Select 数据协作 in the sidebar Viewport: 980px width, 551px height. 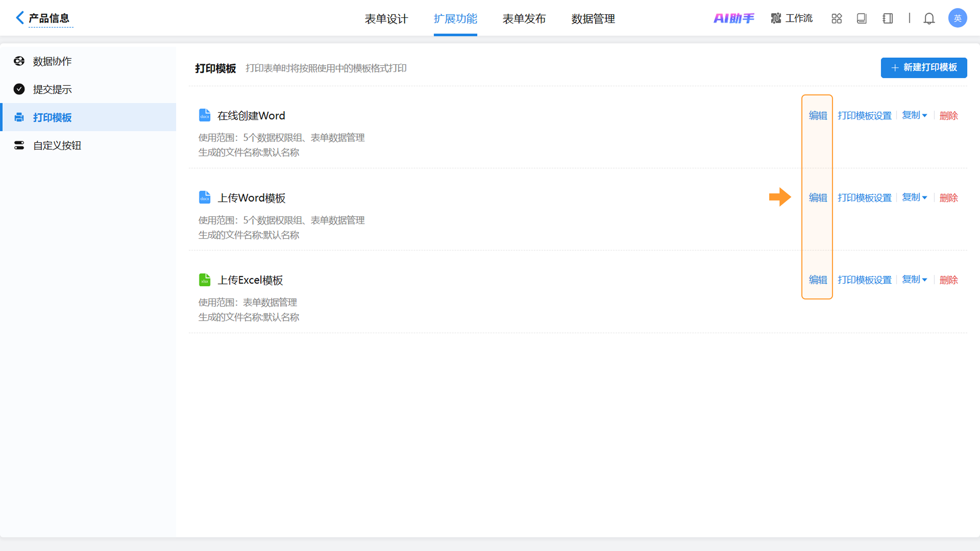88,61
